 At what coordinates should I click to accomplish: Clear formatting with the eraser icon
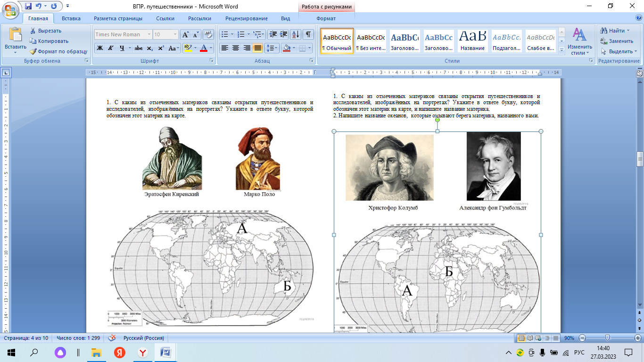pos(208,34)
